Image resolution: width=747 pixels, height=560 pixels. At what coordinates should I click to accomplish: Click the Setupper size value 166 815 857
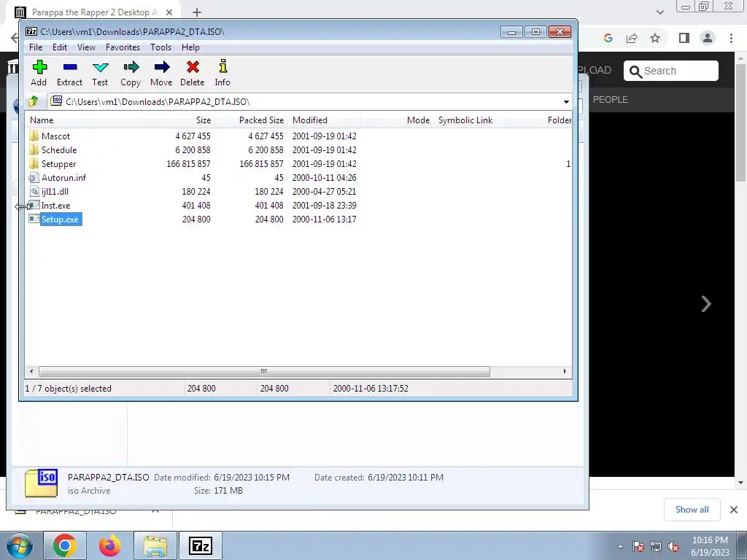[188, 164]
